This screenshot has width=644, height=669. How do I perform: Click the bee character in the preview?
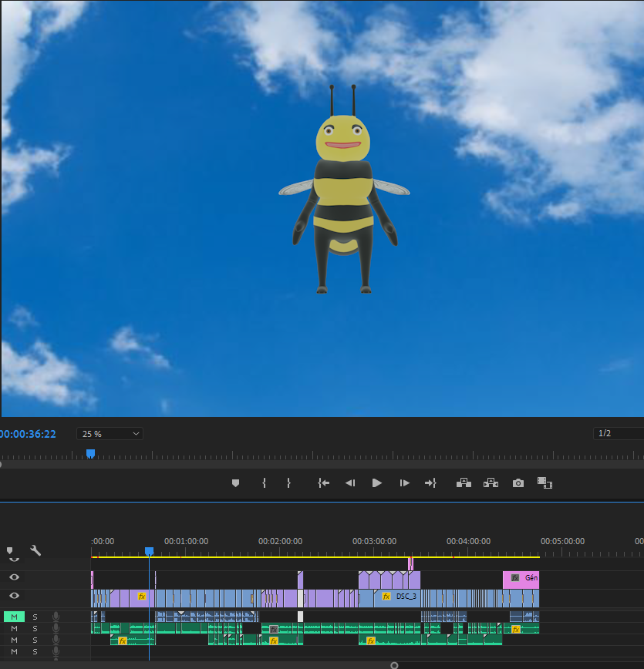point(344,190)
